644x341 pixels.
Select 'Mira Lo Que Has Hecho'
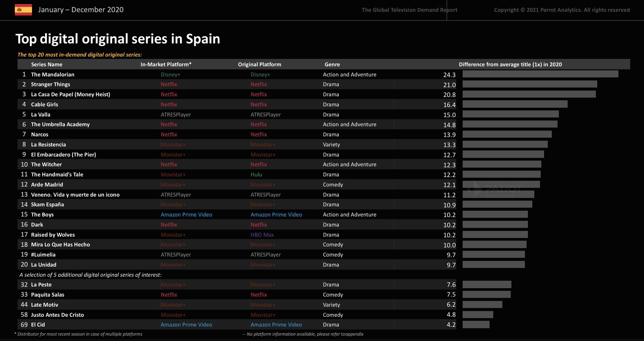pyautogui.click(x=61, y=245)
